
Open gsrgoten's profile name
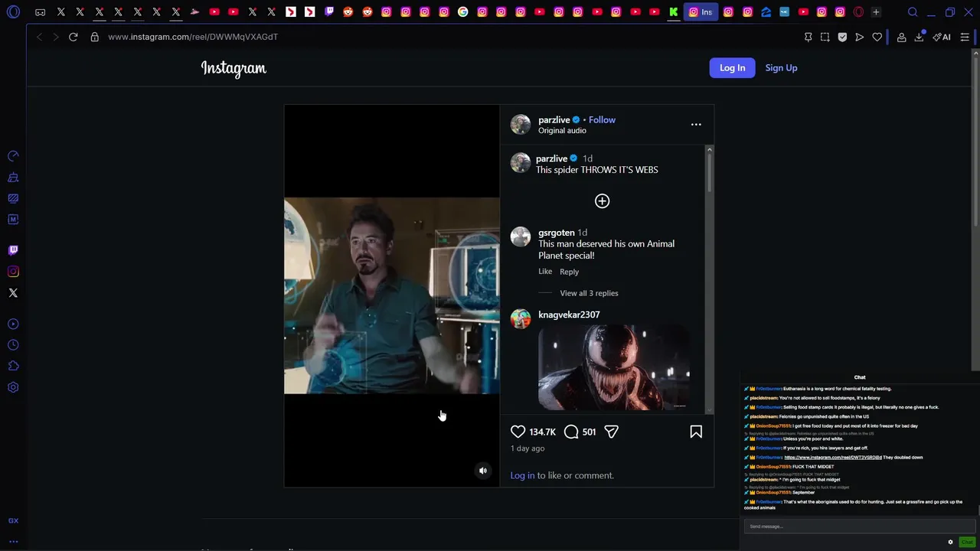click(557, 233)
